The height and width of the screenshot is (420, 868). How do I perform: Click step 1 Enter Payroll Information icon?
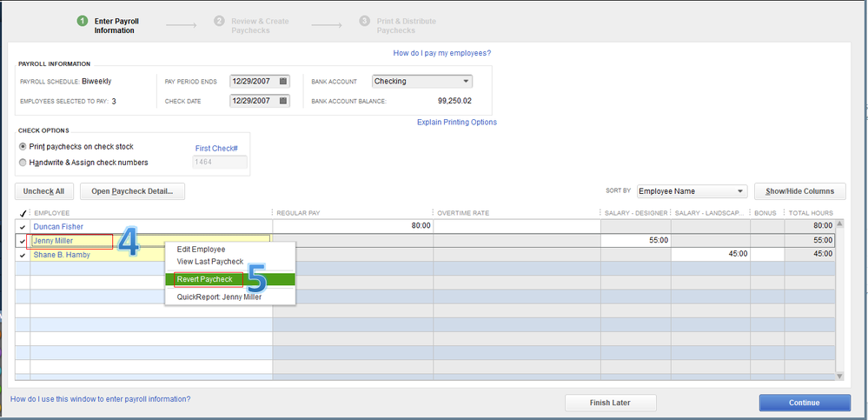coord(82,21)
